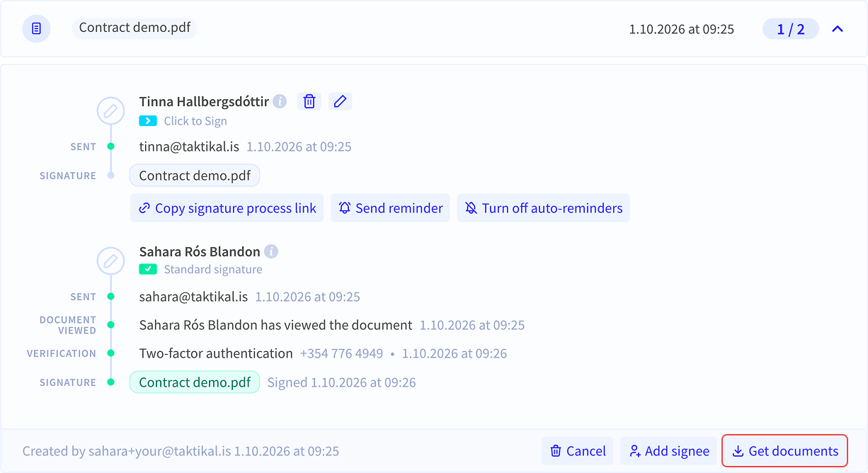Turn off auto-reminders
Viewport: 868px width, 473px height.
point(543,208)
